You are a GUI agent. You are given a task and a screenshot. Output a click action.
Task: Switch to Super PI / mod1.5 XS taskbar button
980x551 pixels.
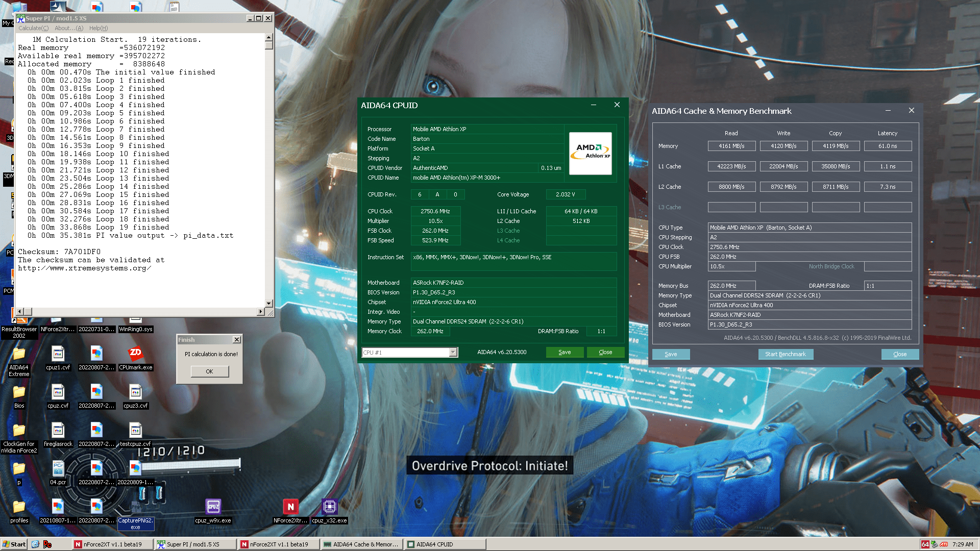point(195,544)
